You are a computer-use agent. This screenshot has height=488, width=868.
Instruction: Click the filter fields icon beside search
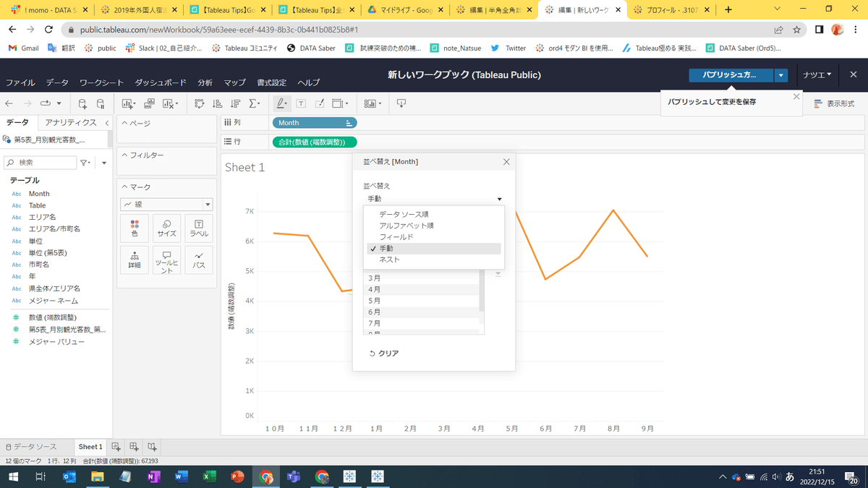click(x=85, y=163)
